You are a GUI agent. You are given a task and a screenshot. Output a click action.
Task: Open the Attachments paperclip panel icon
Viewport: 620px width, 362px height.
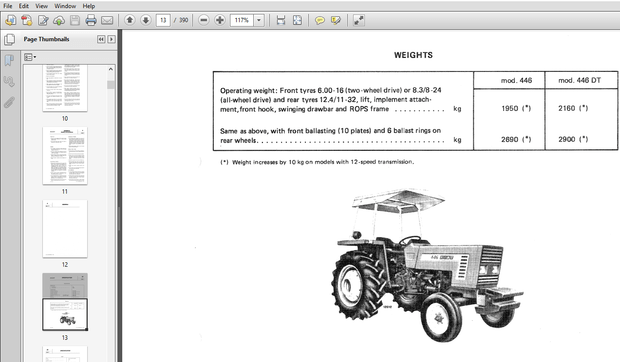tap(9, 102)
